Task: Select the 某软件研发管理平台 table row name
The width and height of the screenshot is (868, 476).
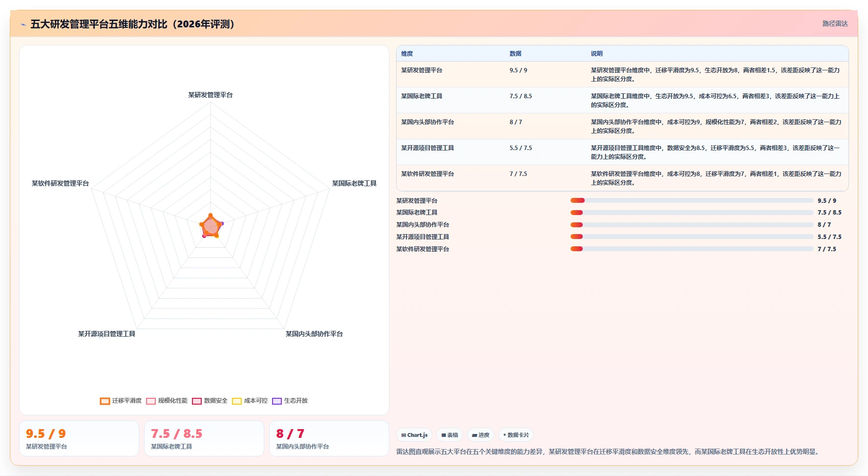Action: tap(427, 174)
